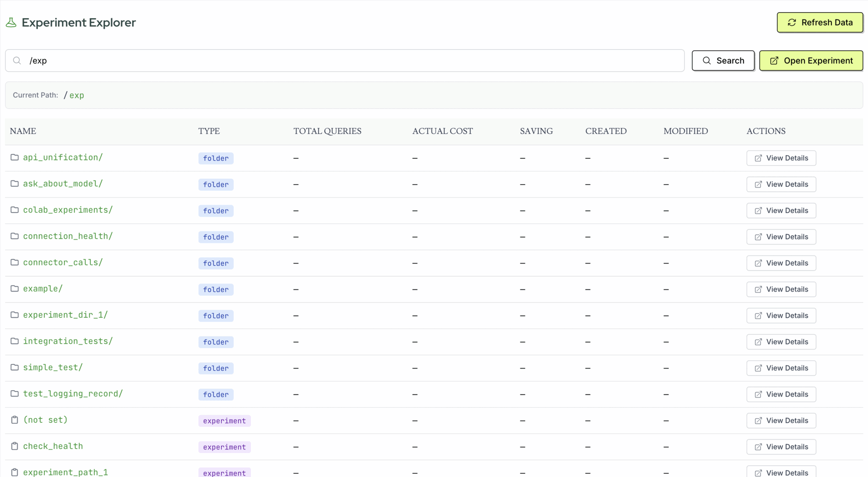
Task: Click the Open Experiment button
Action: pos(811,61)
